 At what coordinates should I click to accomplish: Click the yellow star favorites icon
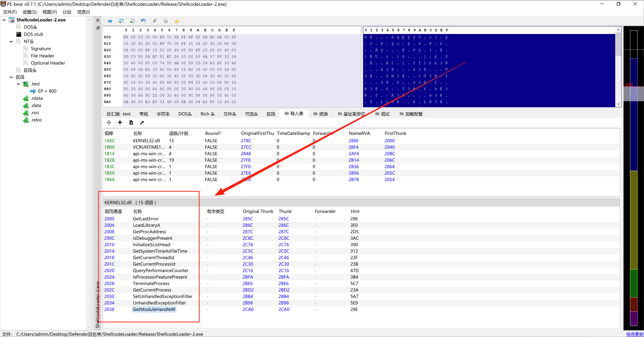click(177, 21)
